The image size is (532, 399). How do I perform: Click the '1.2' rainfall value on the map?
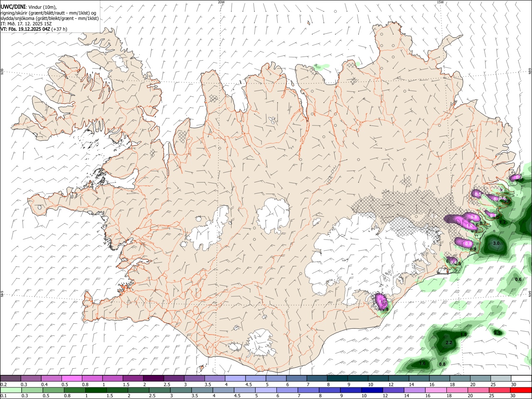coord(502,222)
